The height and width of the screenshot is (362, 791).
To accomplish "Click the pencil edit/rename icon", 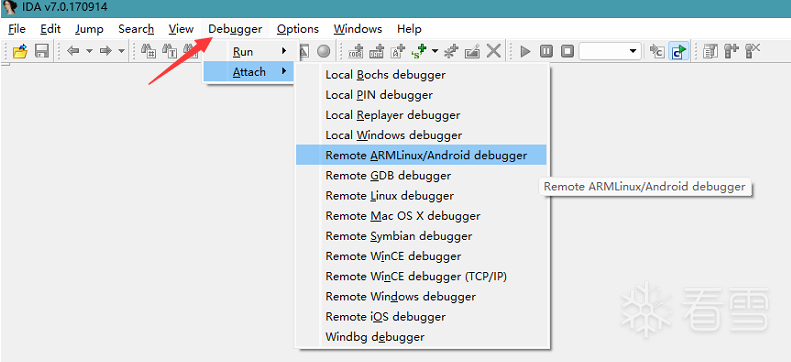I will (472, 51).
